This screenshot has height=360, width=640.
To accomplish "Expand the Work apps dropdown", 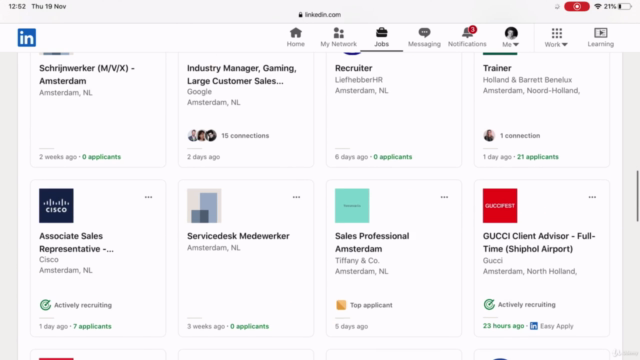I will tap(556, 38).
